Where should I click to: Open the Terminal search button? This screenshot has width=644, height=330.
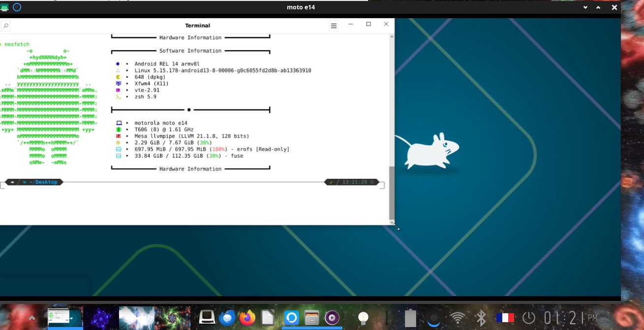(x=5, y=26)
